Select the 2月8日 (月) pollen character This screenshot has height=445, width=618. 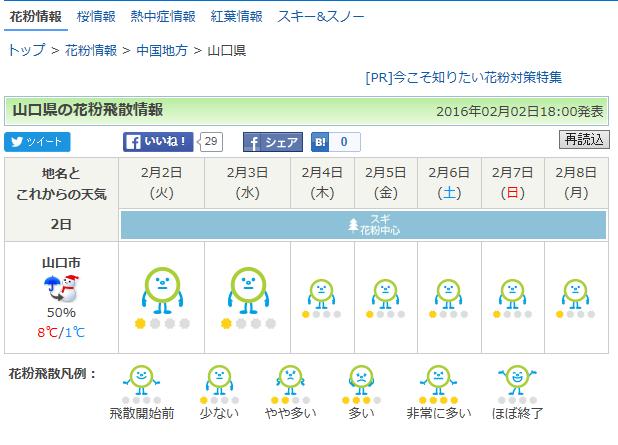coord(575,294)
